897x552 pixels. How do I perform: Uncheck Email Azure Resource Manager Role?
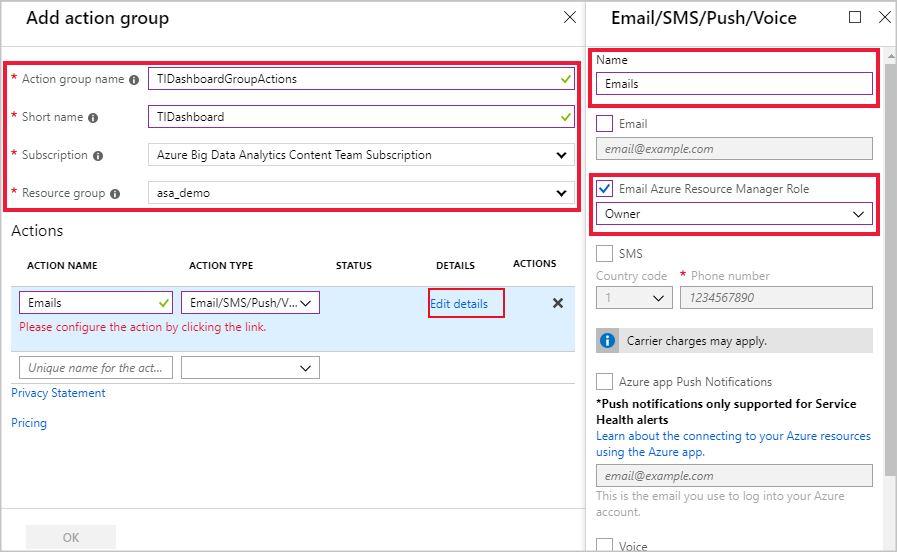[604, 188]
